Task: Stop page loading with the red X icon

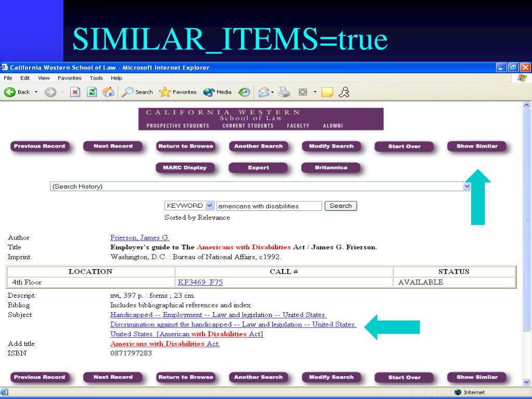Action: pos(75,92)
